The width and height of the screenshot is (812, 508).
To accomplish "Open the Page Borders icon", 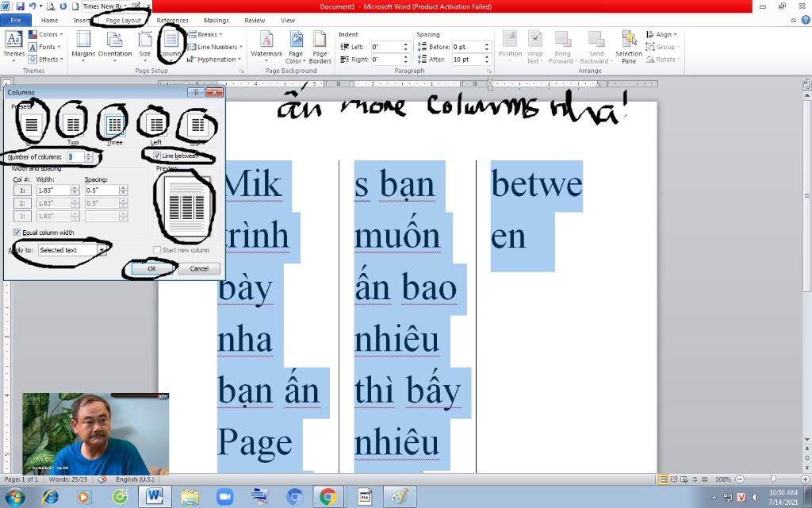I will [x=320, y=45].
